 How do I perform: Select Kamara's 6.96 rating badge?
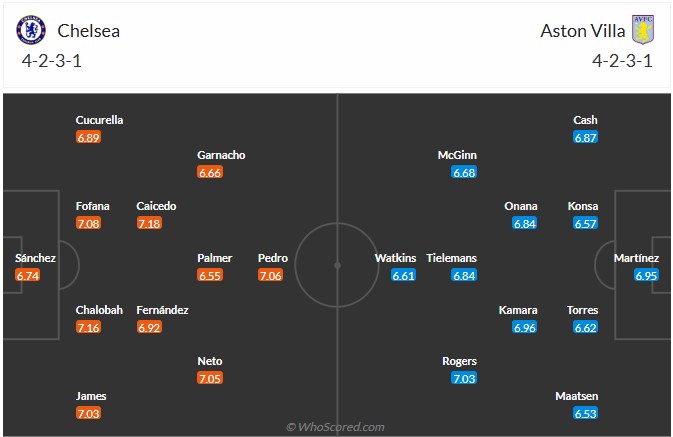(525, 327)
